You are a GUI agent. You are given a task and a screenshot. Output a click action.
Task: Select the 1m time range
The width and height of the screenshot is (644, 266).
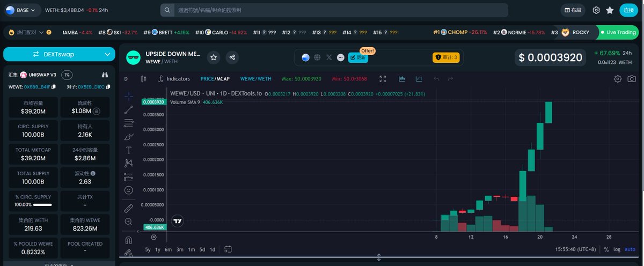click(x=191, y=249)
